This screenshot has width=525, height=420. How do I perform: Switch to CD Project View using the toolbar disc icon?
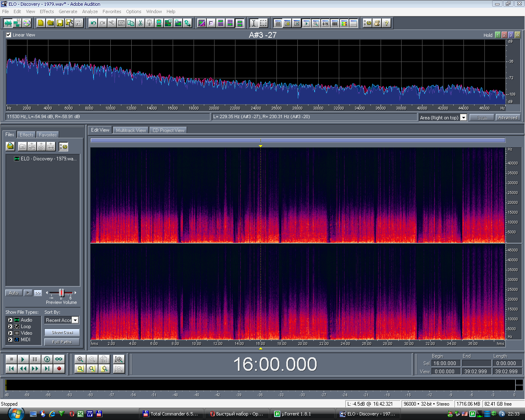point(27,23)
